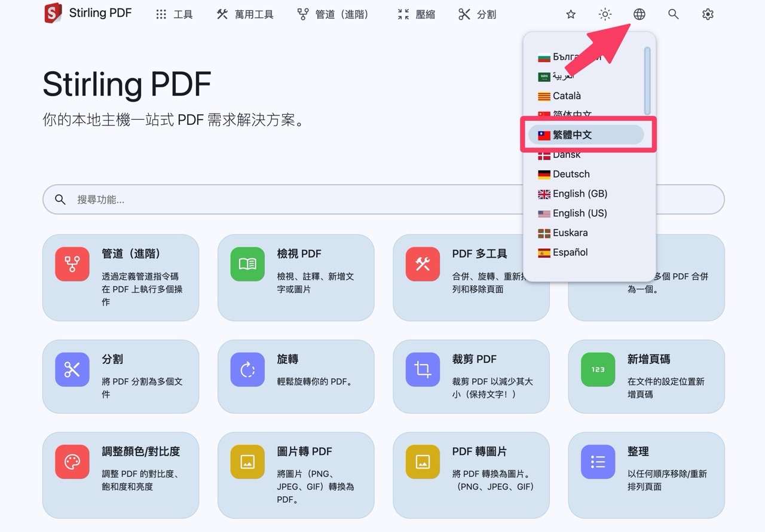
Task: Open settings with the gear icon
Action: point(708,14)
